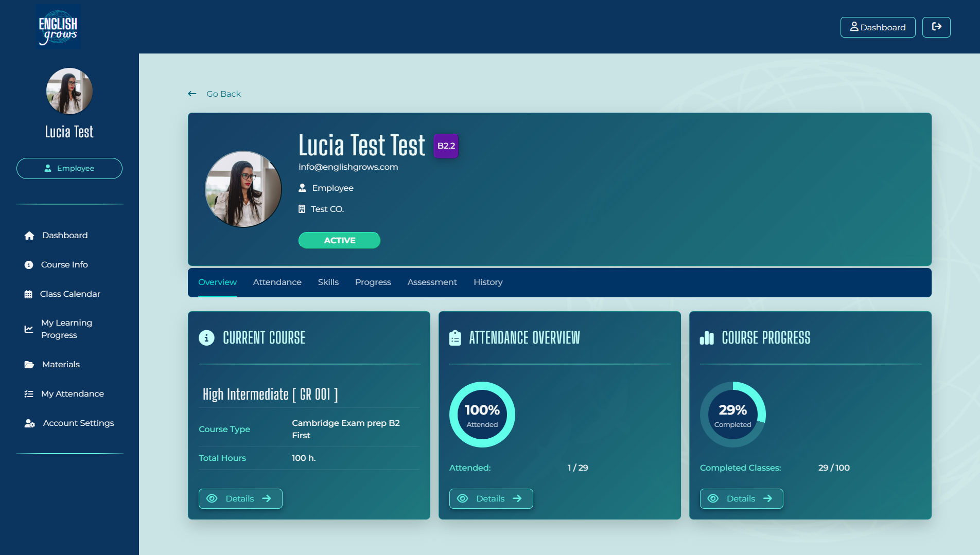
Task: Open the sidebar Dashboard link
Action: (x=65, y=236)
